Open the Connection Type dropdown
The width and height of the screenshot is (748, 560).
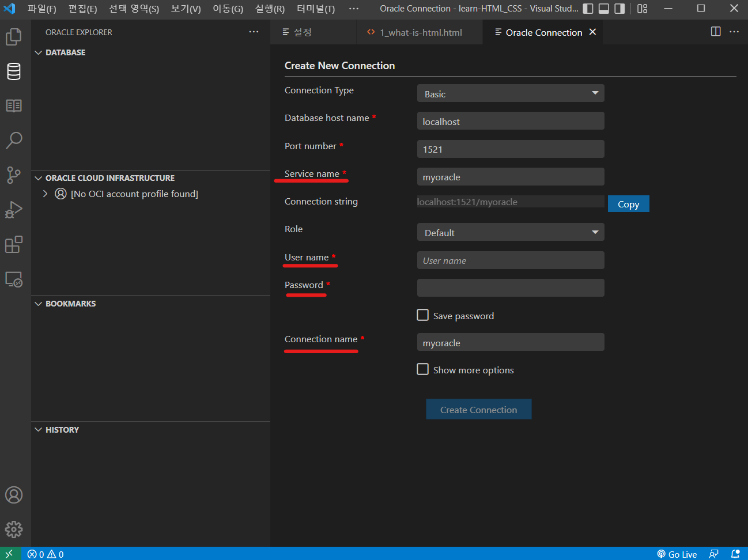pos(511,93)
